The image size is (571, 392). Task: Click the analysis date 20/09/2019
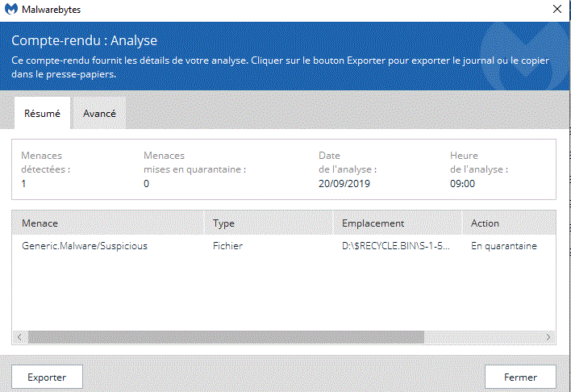344,184
